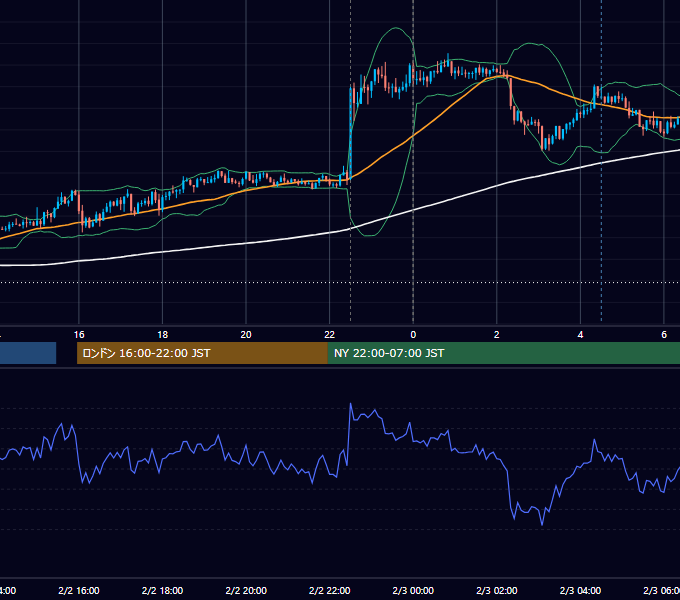Click the 2/2 22:00 date label

[x=330, y=590]
